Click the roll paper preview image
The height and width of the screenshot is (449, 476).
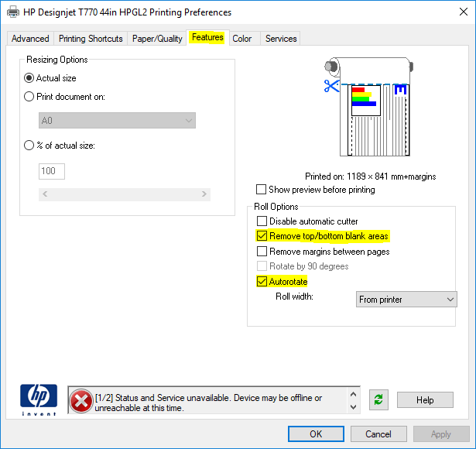[369, 107]
